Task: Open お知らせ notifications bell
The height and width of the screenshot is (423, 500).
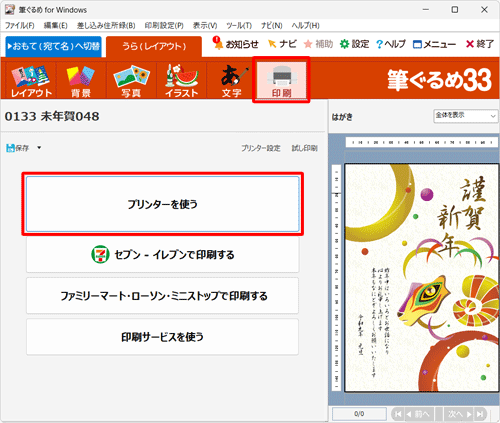Action: click(x=236, y=44)
